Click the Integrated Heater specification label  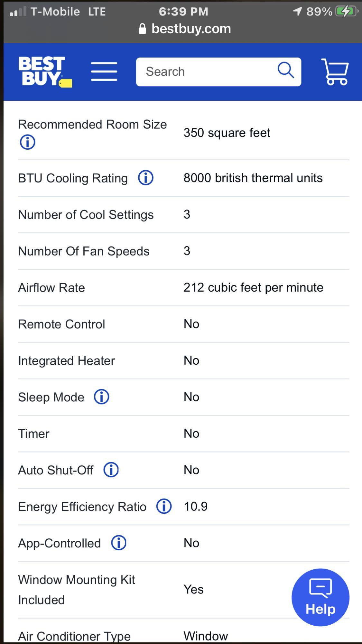[x=67, y=361]
